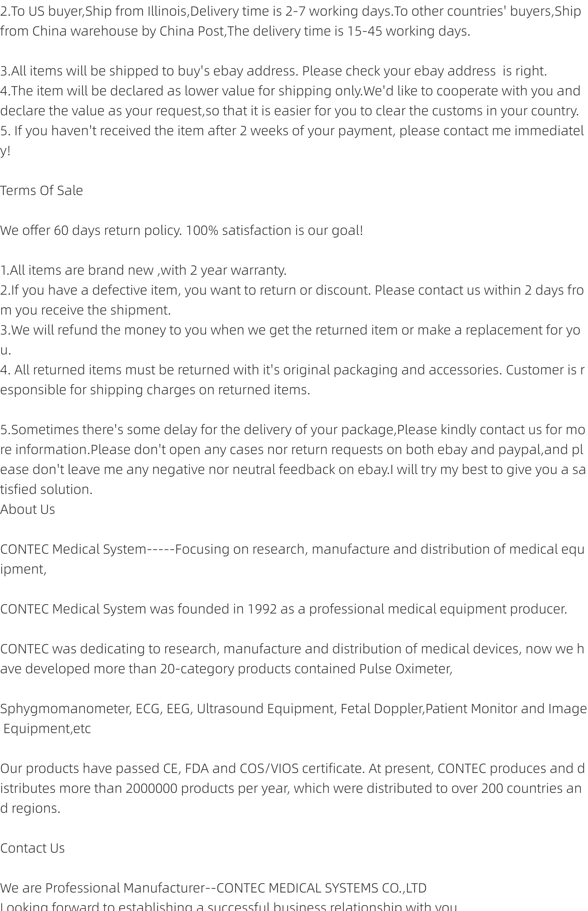Screen dimensions: 588x911
Task: Click the 'refund the money' line
Action: pos(290,330)
